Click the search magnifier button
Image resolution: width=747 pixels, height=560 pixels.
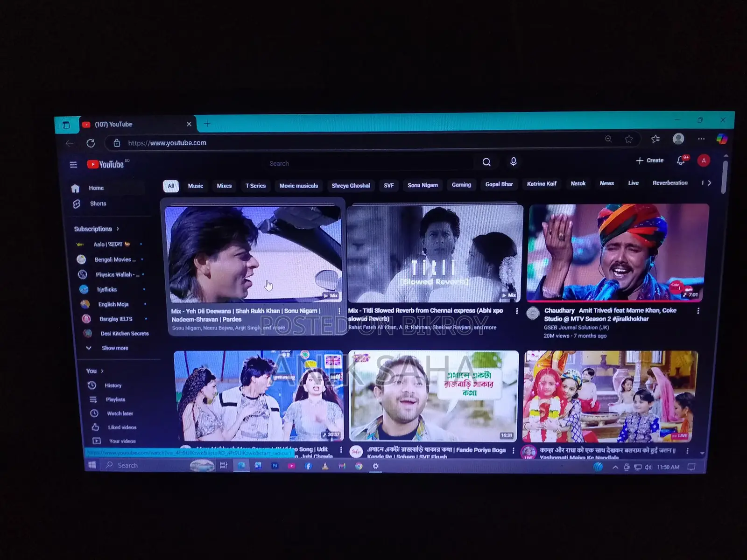486,162
